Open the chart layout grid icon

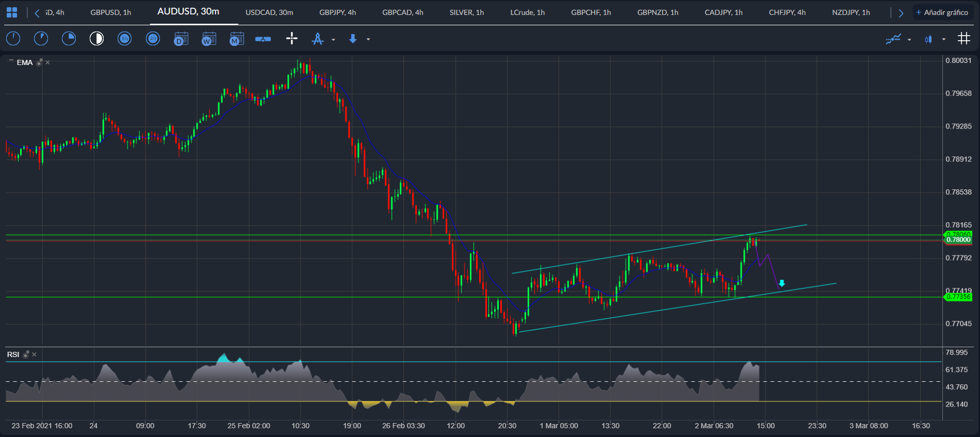coord(12,12)
